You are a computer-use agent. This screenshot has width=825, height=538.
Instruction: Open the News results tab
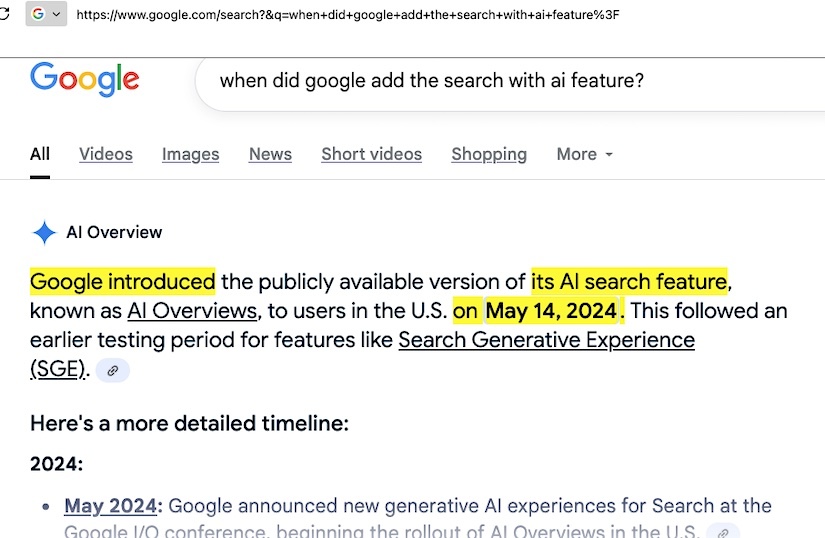pos(270,154)
